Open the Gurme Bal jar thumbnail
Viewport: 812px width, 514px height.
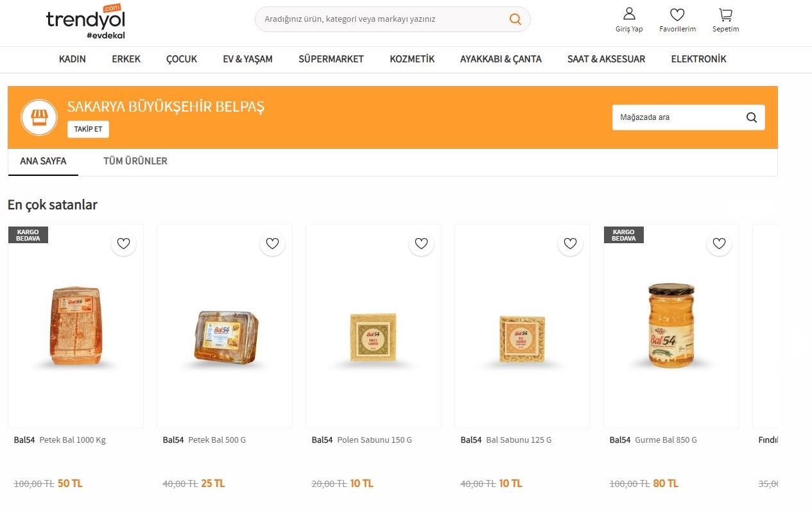671,326
